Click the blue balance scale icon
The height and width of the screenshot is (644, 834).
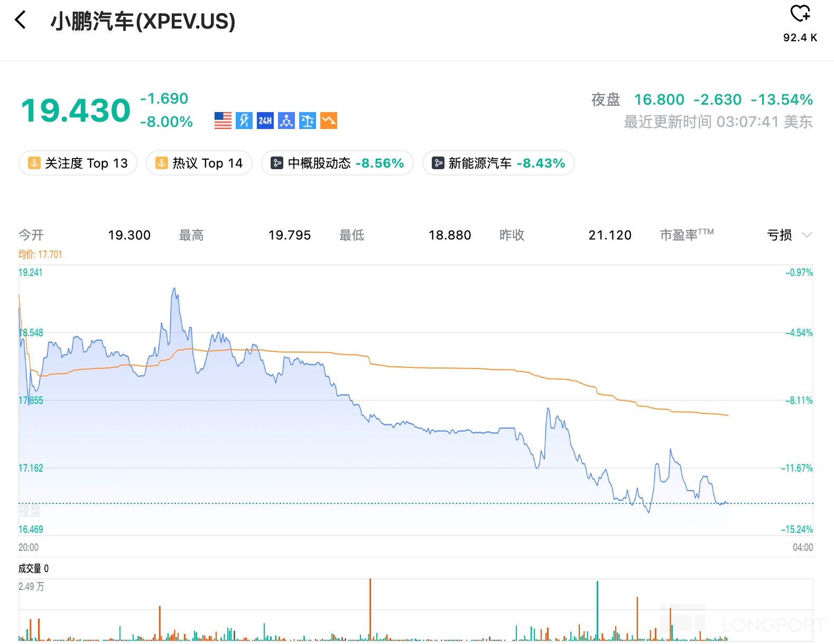(308, 121)
